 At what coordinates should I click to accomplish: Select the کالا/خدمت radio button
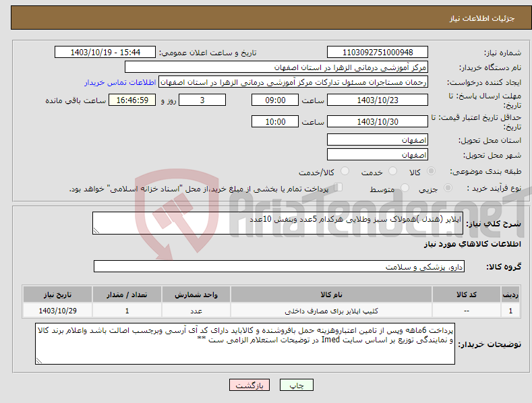345,171
